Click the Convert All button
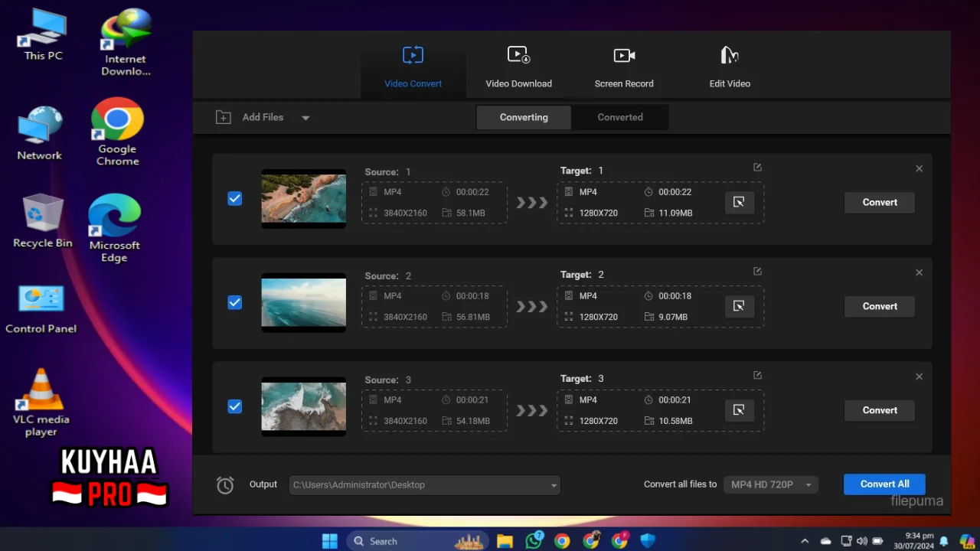This screenshot has width=980, height=551. [x=884, y=484]
